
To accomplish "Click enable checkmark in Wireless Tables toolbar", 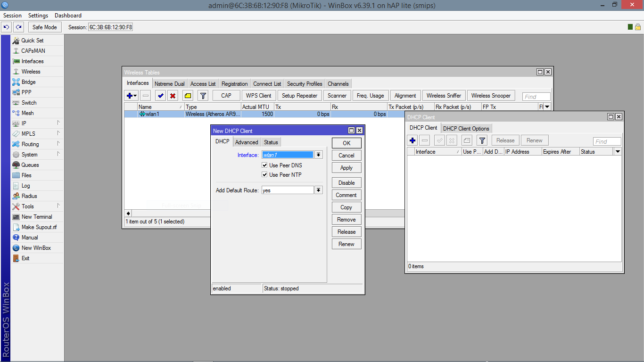I will tap(160, 96).
